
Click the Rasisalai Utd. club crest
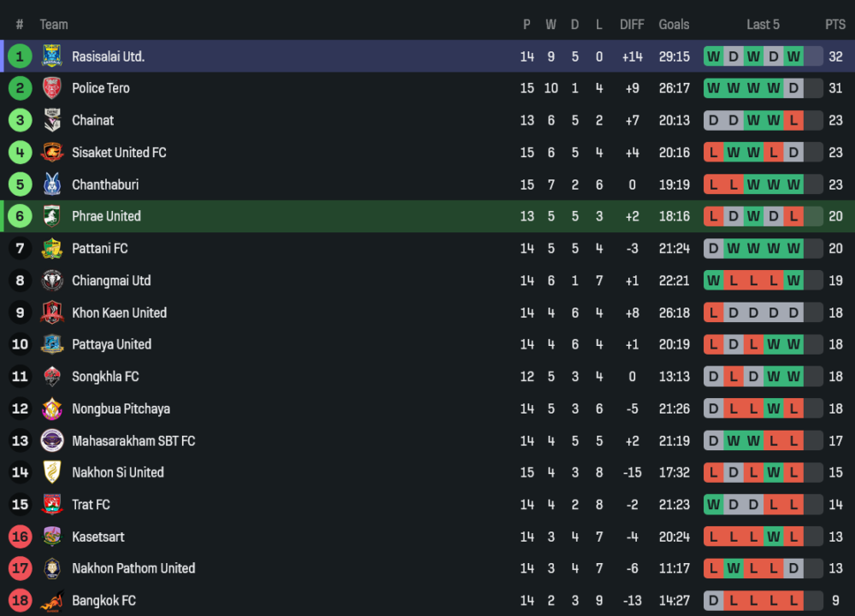point(52,56)
